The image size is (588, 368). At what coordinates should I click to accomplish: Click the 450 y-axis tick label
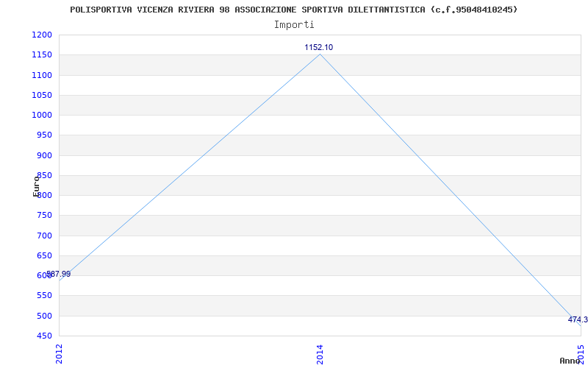44,336
